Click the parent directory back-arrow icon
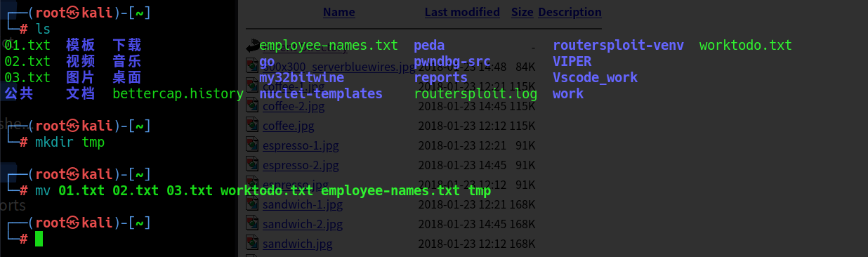The image size is (868, 257). tap(253, 46)
